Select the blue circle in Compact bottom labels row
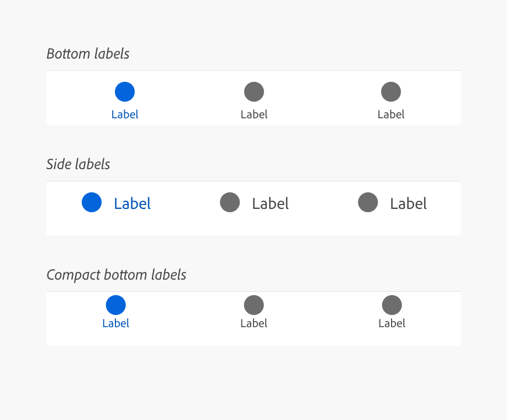Viewport: 507px width, 420px height. [115, 303]
